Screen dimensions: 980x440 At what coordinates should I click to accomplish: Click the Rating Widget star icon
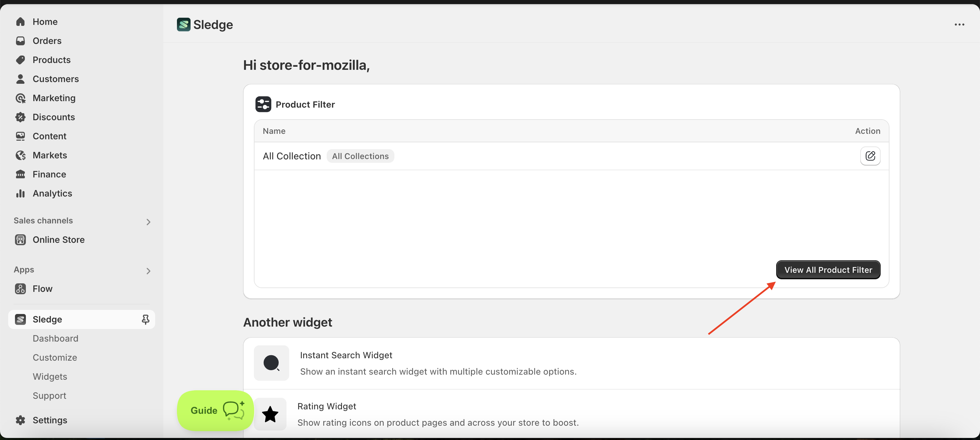(270, 414)
